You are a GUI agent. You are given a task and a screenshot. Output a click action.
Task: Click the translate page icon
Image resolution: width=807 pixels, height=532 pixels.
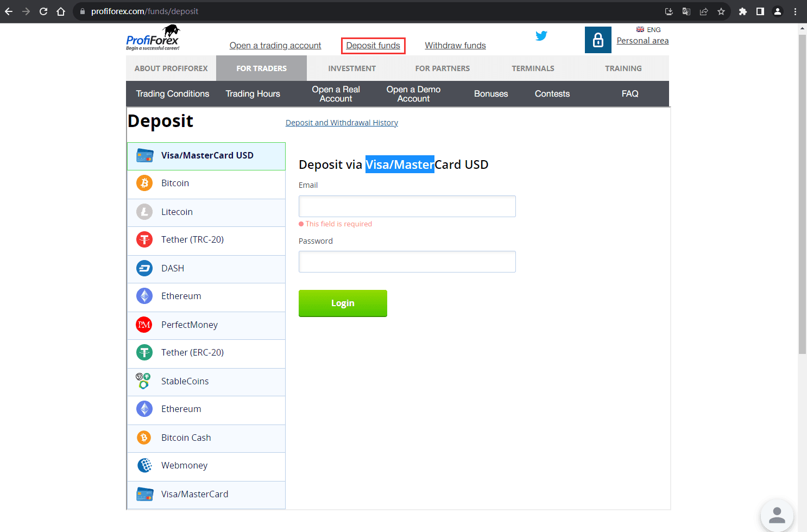tap(686, 11)
